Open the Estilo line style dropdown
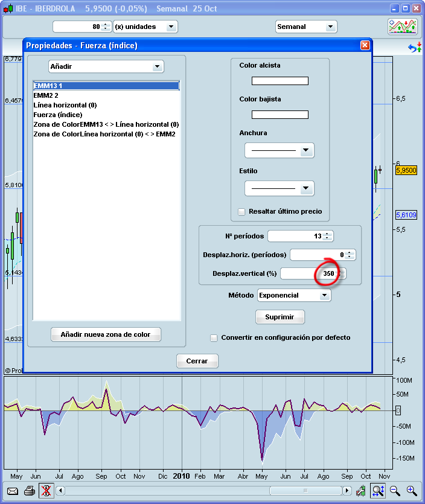Image resolution: width=425 pixels, height=504 pixels. point(280,188)
